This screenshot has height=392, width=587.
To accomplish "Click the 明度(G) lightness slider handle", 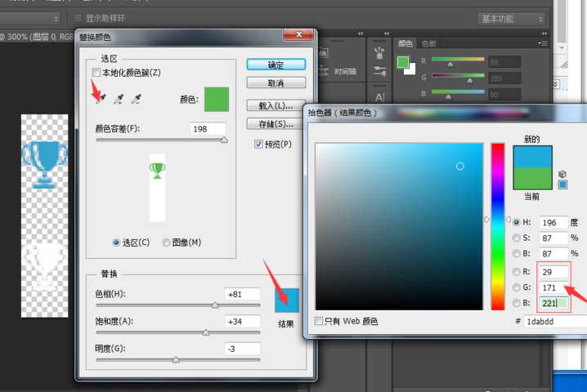I will click(176, 360).
